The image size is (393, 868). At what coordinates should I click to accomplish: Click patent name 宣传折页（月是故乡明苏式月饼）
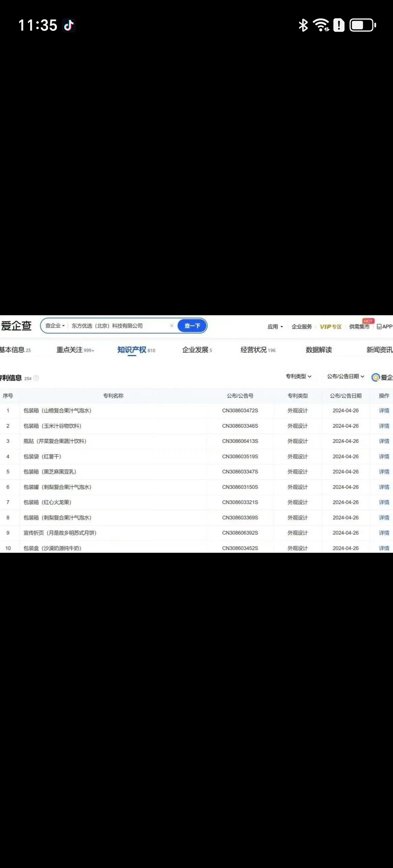60,533
